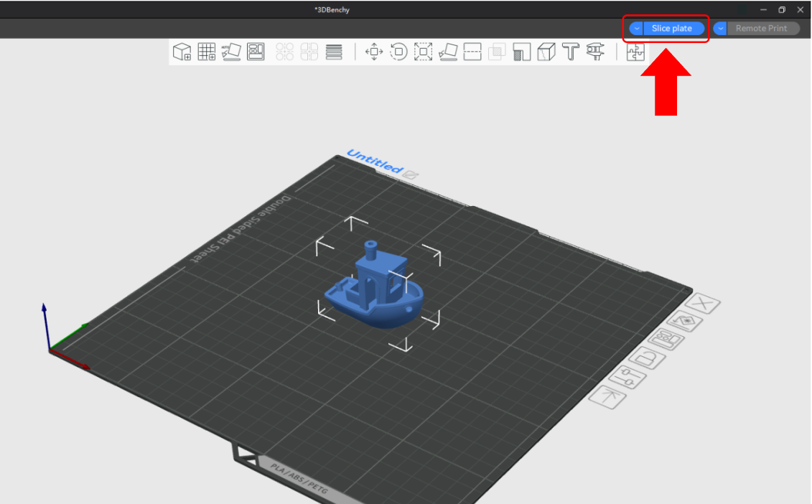The height and width of the screenshot is (504, 812).
Task: Toggle the plate lock icon
Action: point(646,358)
